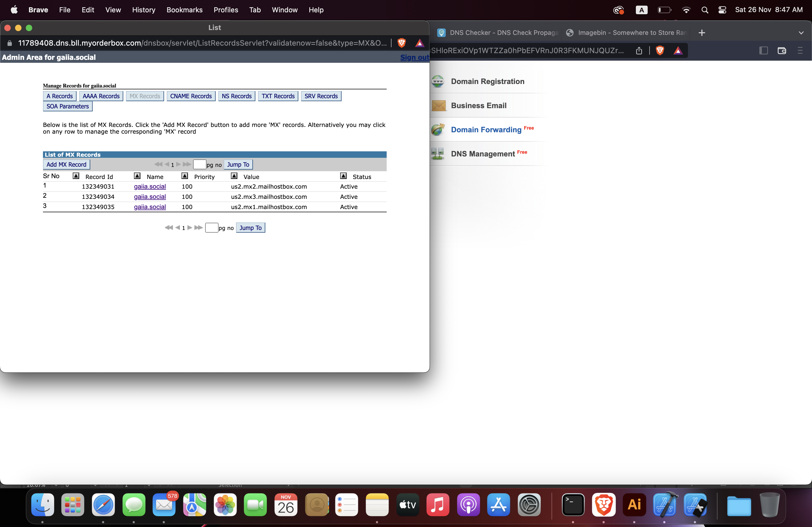Select the MX Records tab

point(145,96)
